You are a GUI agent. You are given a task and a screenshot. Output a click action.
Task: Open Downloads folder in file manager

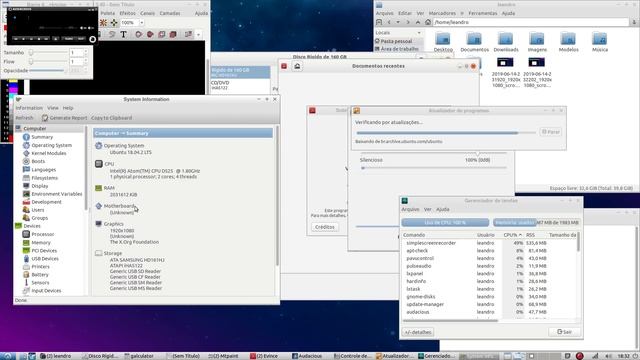point(506,42)
